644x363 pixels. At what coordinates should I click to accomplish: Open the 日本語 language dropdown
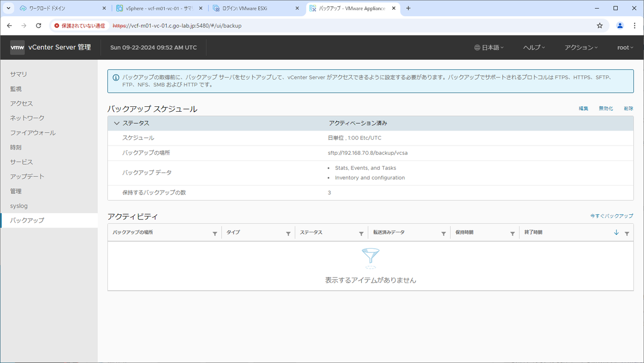(489, 47)
